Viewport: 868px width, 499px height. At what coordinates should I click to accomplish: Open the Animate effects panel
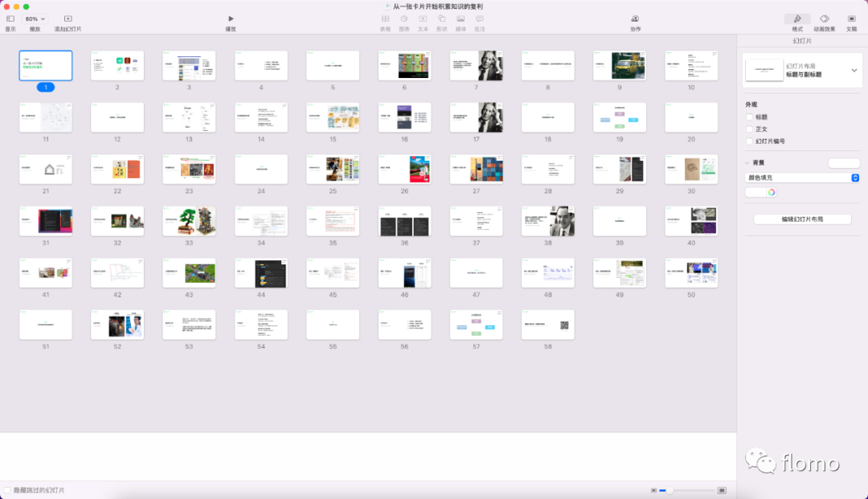[x=825, y=18]
